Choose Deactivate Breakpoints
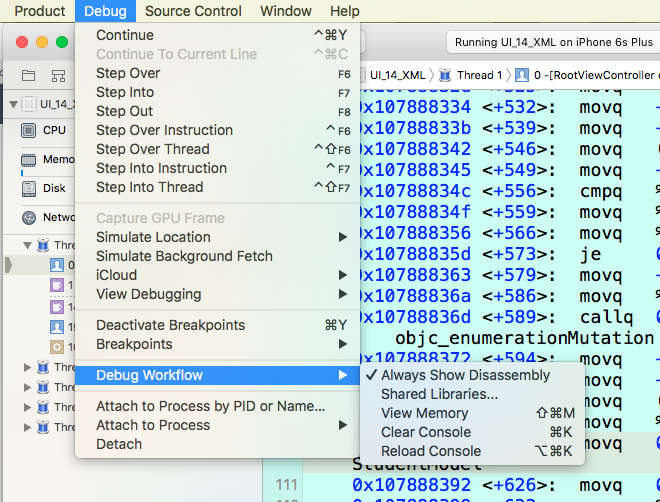 coord(217,325)
